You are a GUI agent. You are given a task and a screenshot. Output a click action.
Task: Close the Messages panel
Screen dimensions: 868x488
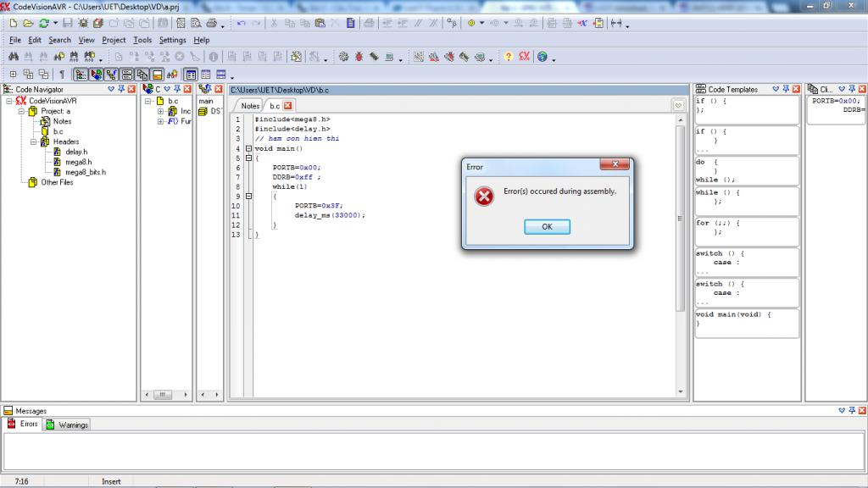click(x=862, y=411)
